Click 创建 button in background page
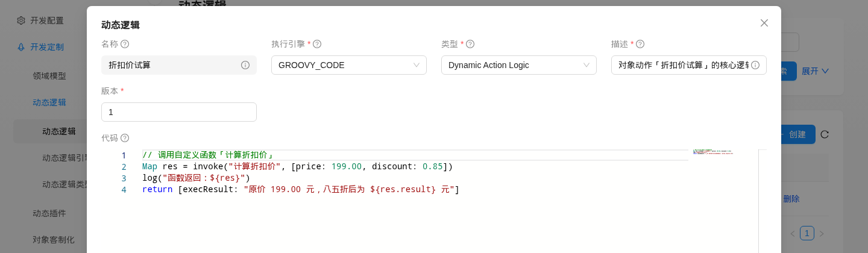 point(797,134)
